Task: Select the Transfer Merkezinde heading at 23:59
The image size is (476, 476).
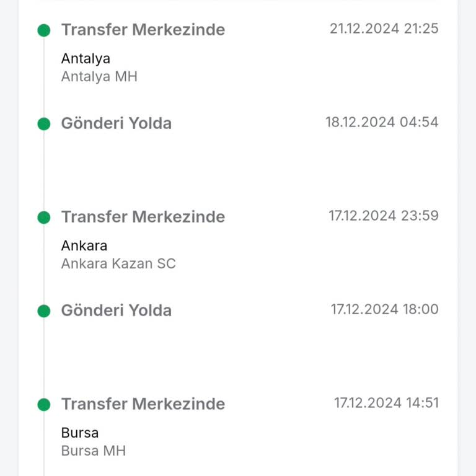Action: [143, 217]
